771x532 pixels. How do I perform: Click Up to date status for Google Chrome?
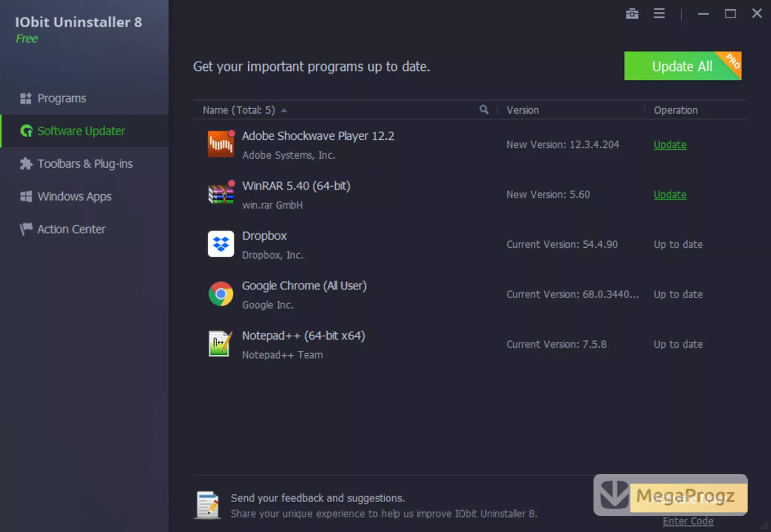678,294
